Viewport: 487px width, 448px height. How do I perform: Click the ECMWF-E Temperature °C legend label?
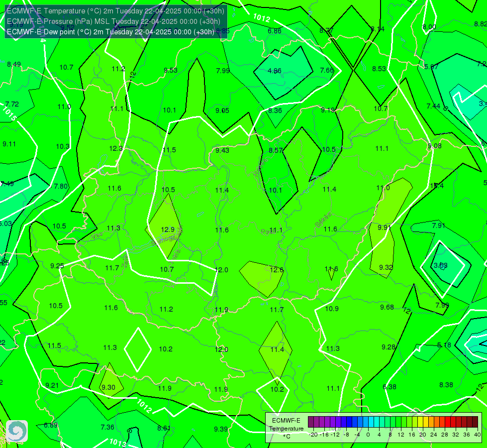287,429
